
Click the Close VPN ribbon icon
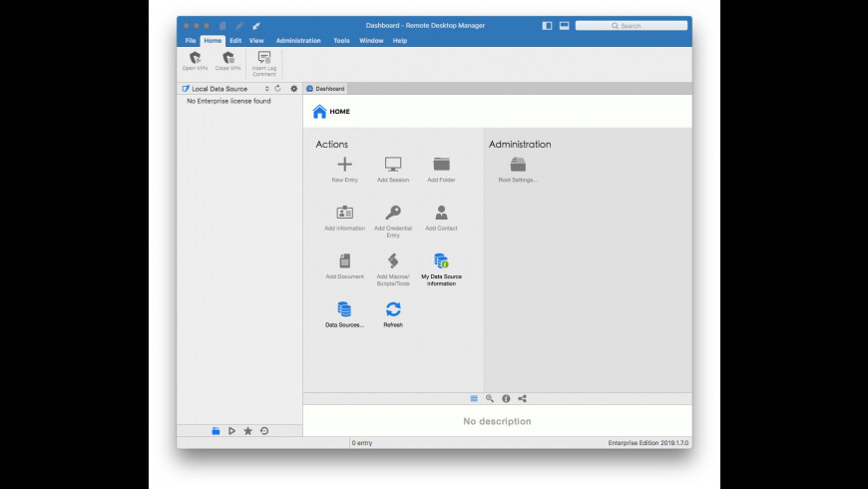click(228, 59)
